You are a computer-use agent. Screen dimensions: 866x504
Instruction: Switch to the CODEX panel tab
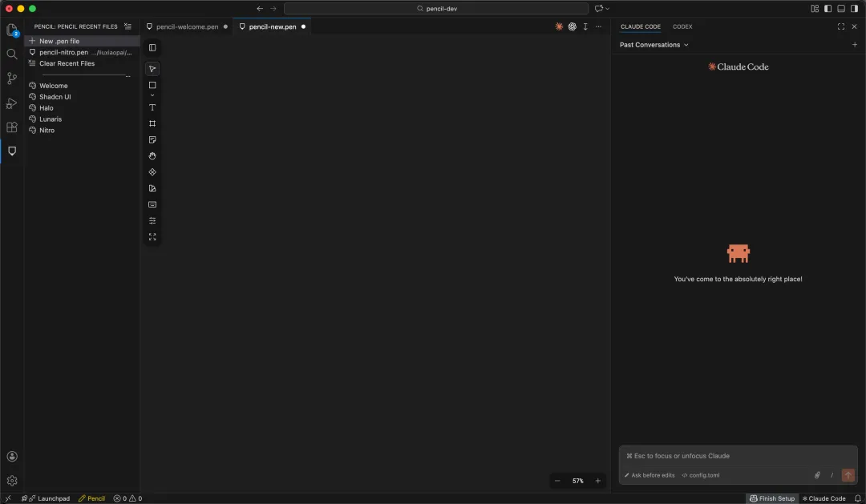click(682, 26)
